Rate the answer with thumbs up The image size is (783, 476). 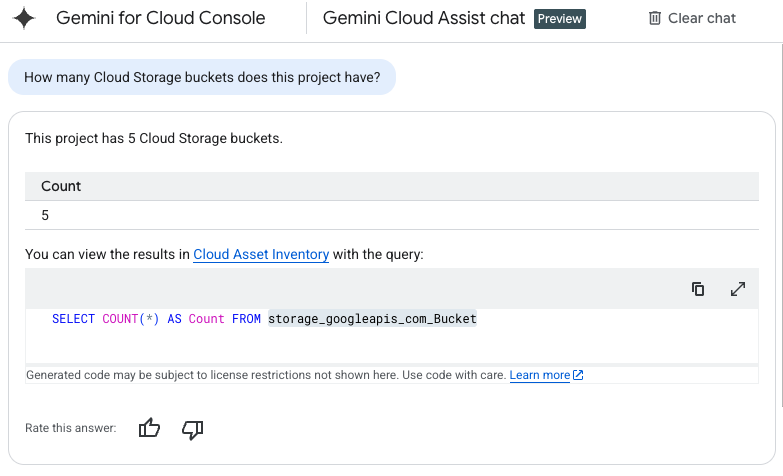pos(149,428)
